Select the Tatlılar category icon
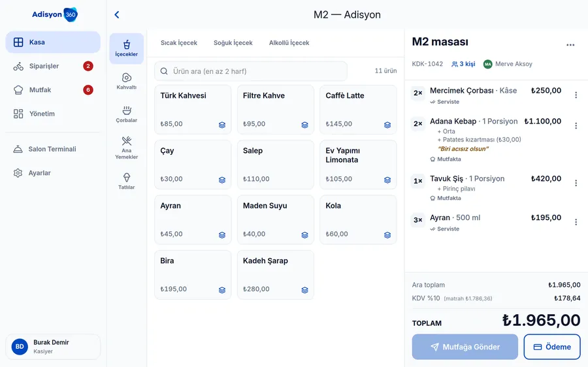 tap(126, 181)
